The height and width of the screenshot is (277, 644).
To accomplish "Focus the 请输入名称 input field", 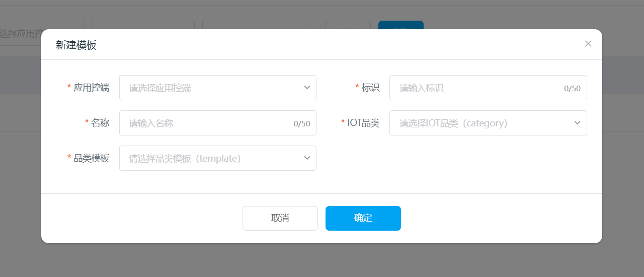I will pos(206,123).
